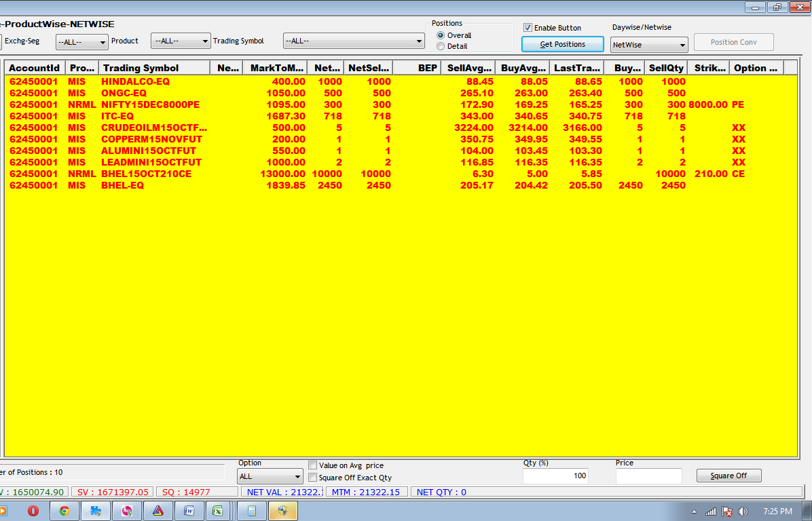812x521 pixels.
Task: Enable Value on Avg price checkbox
Action: click(x=313, y=465)
